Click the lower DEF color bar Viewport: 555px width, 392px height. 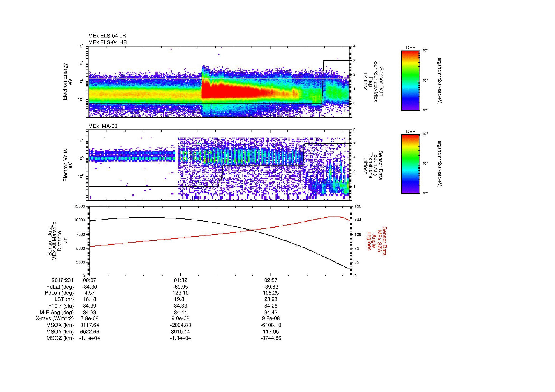click(410, 164)
